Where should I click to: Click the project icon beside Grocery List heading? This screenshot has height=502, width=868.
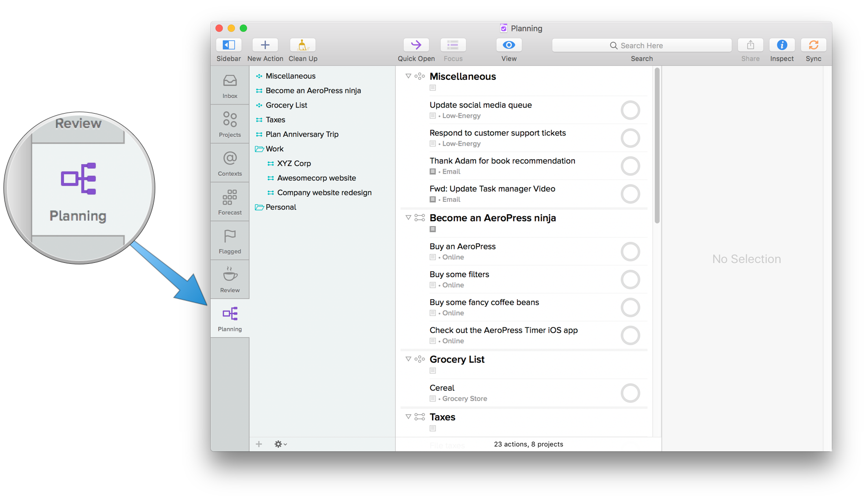click(420, 359)
